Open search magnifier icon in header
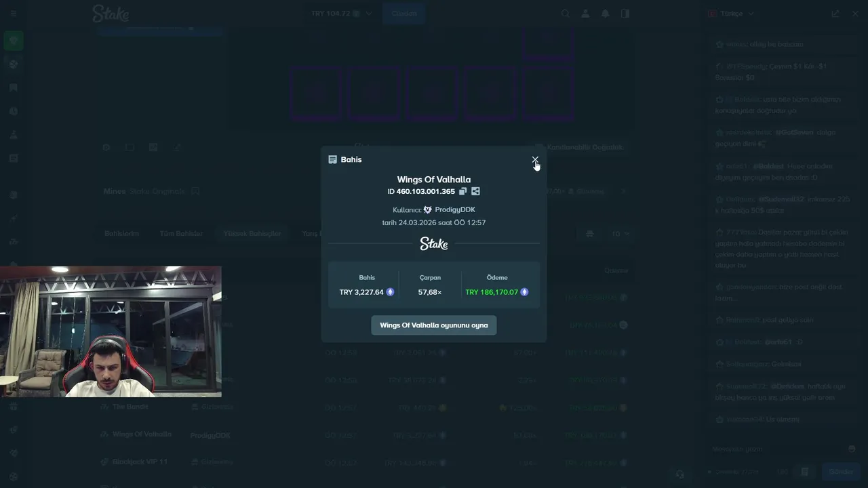Viewport: 868px width, 488px height. (x=566, y=14)
